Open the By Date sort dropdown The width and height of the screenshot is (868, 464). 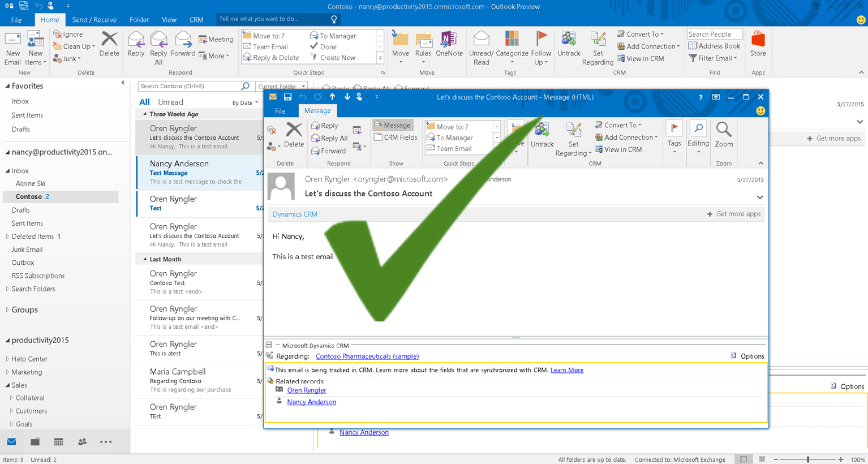tap(245, 103)
